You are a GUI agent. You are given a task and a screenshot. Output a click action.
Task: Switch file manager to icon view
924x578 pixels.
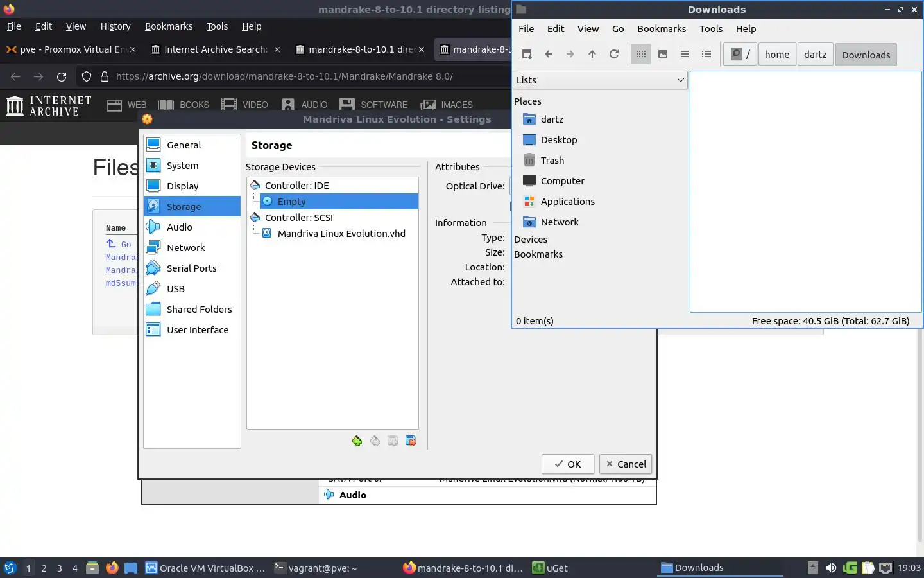point(641,55)
